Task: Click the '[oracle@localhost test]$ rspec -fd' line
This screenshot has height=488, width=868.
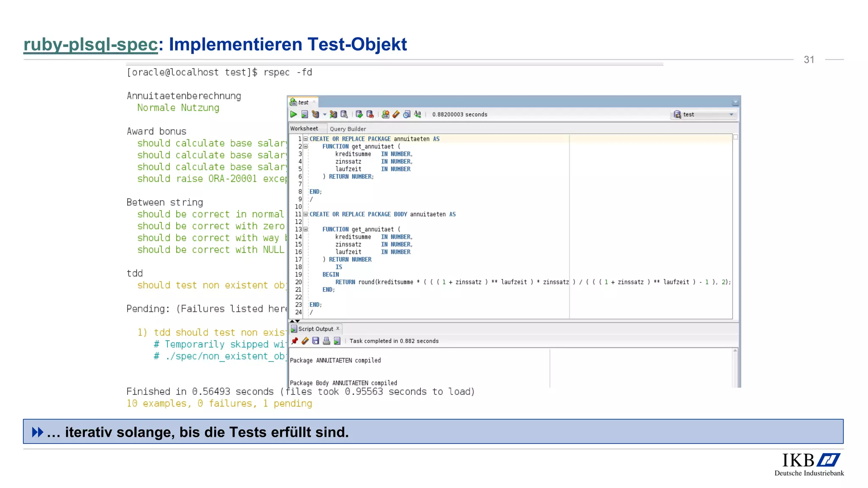Action: tap(219, 72)
